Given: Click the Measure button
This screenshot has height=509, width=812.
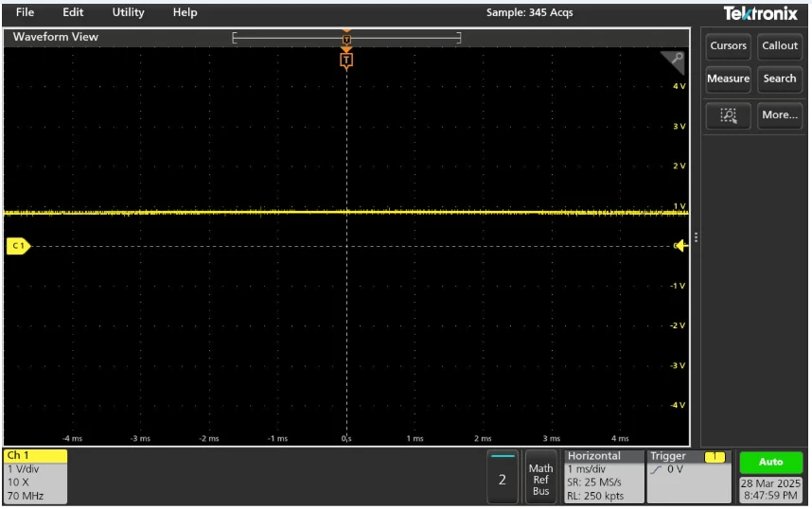Looking at the screenshot, I should click(x=728, y=79).
